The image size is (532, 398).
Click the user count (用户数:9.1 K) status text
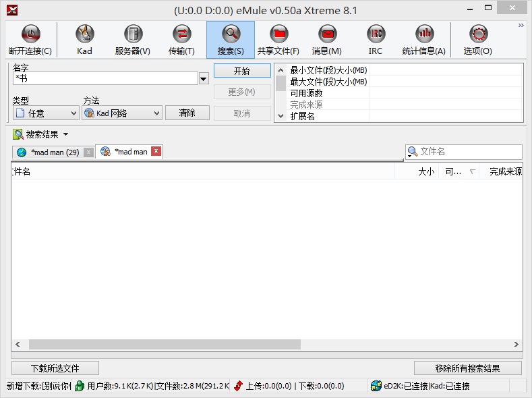click(x=158, y=386)
